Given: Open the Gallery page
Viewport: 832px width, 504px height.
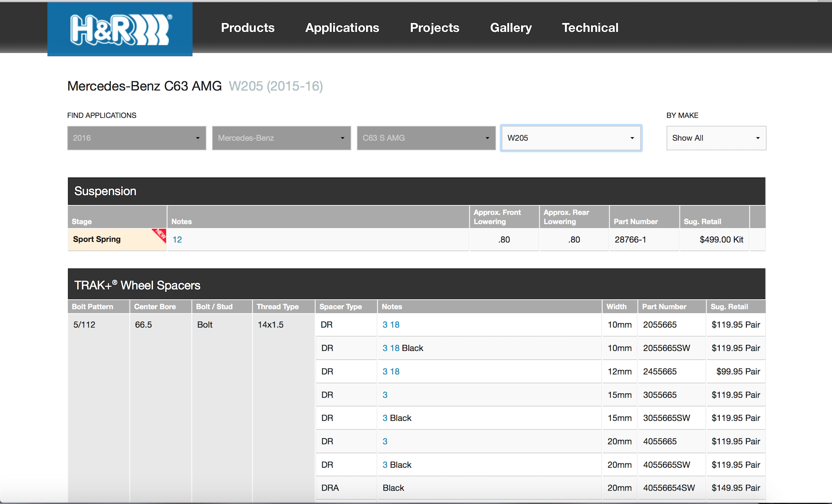Looking at the screenshot, I should point(511,28).
